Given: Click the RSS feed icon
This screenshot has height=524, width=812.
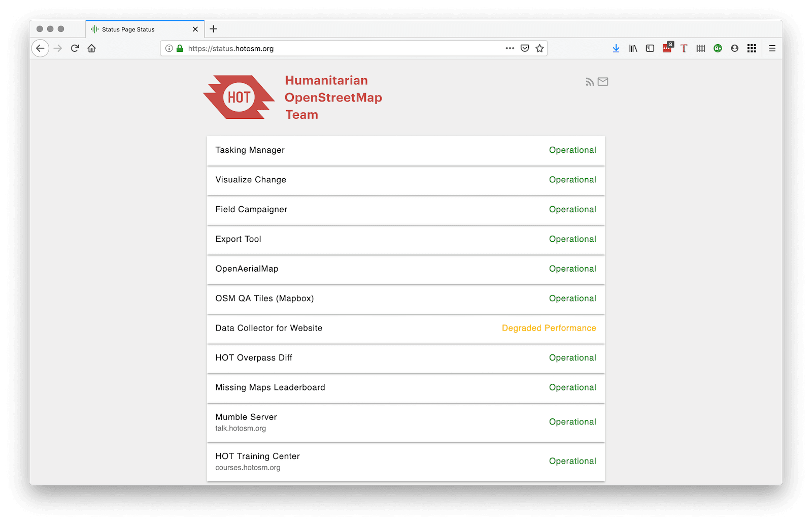Looking at the screenshot, I should pos(589,82).
